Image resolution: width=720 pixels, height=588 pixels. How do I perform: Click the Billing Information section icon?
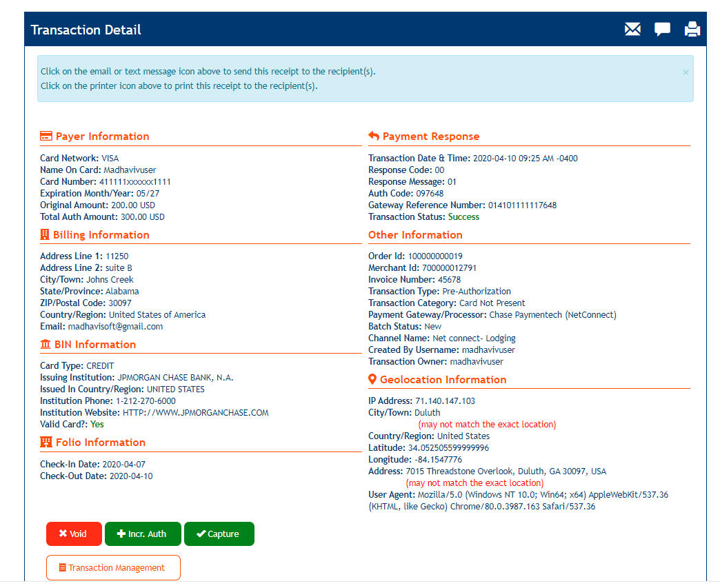(x=45, y=234)
